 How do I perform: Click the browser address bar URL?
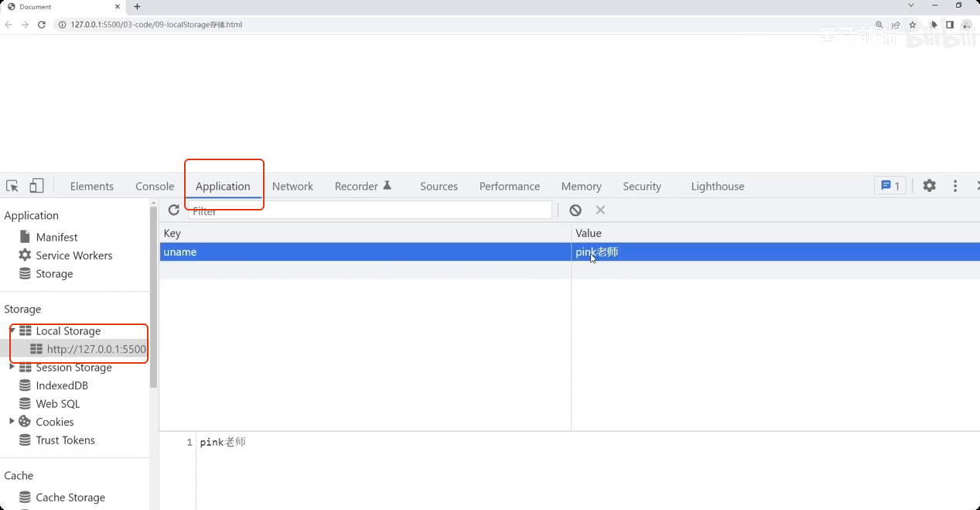(x=156, y=25)
